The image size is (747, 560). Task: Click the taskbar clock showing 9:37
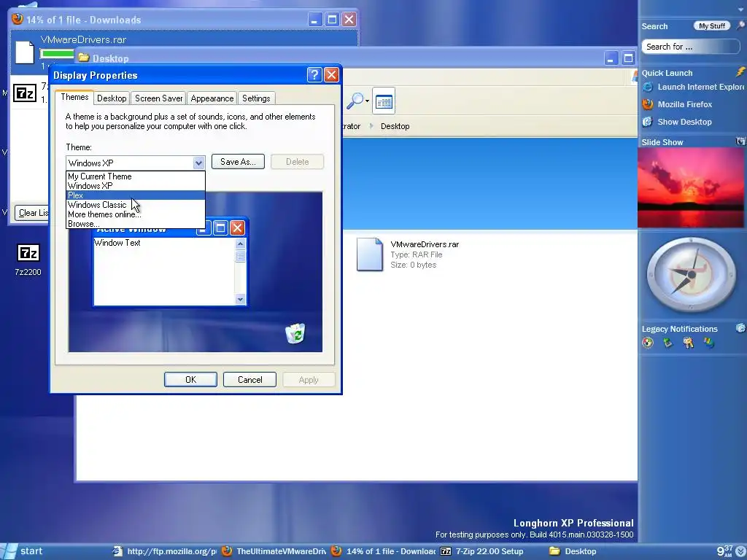[x=724, y=551]
